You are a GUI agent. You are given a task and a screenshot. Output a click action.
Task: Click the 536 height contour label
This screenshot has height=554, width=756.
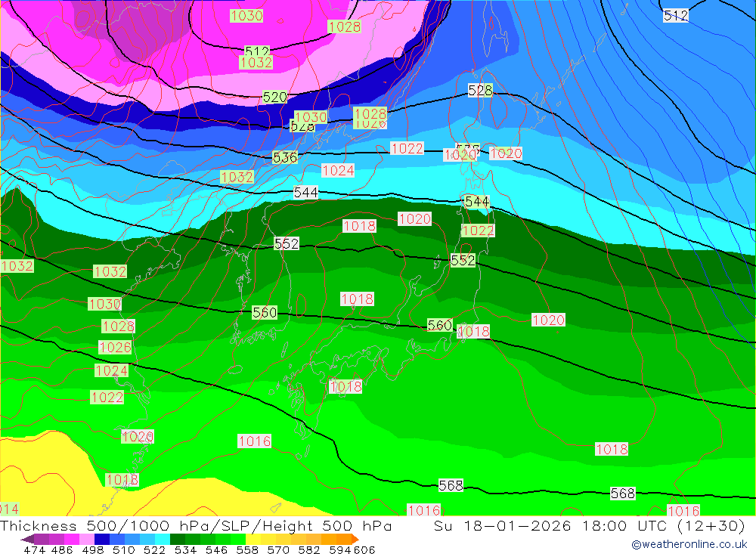point(285,157)
